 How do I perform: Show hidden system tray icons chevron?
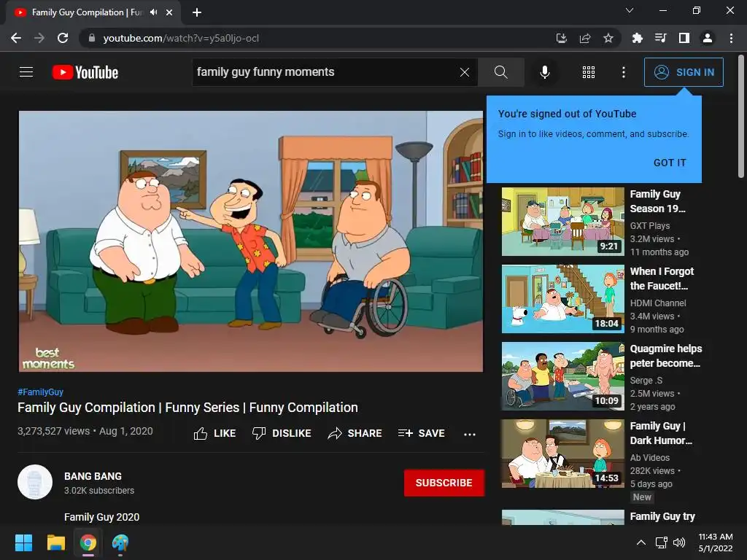(641, 542)
